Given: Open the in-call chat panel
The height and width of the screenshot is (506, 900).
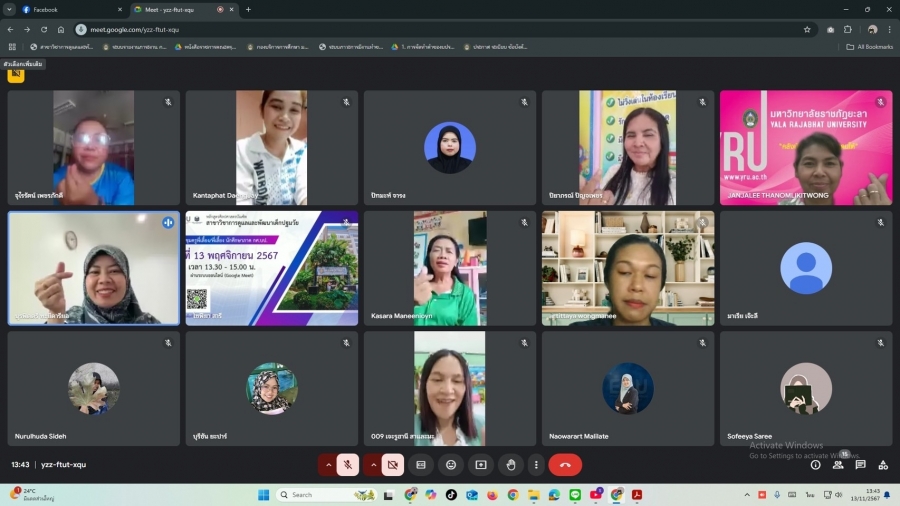Looking at the screenshot, I should point(860,465).
